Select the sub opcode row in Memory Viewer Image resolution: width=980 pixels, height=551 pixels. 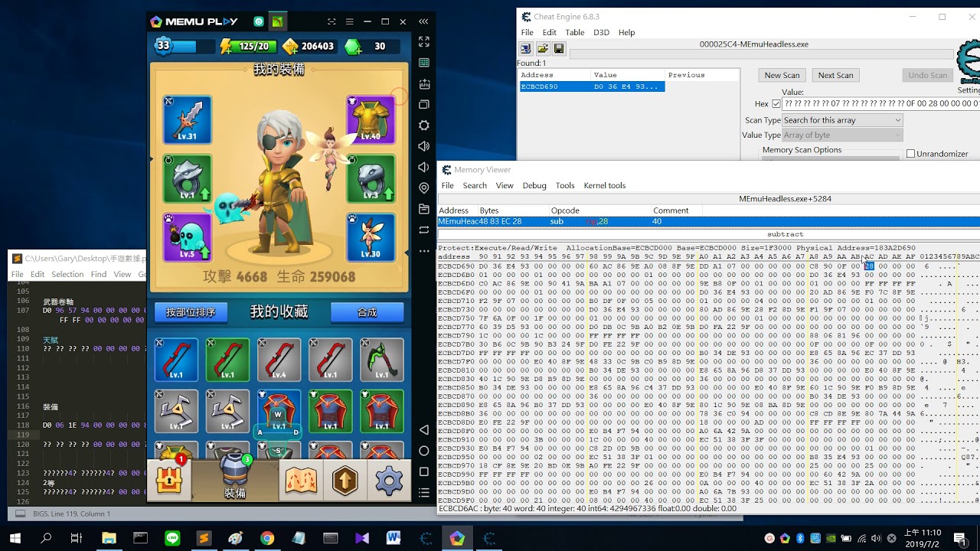click(x=708, y=221)
